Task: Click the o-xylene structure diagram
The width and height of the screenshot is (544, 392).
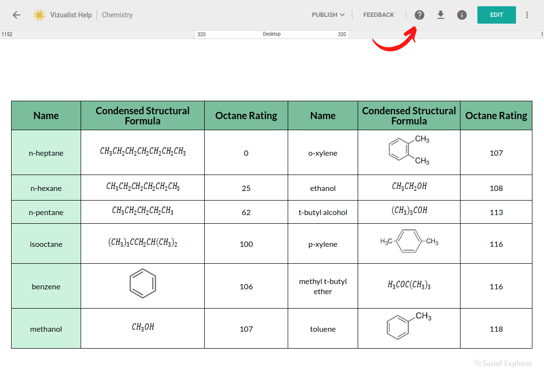Action: click(409, 149)
